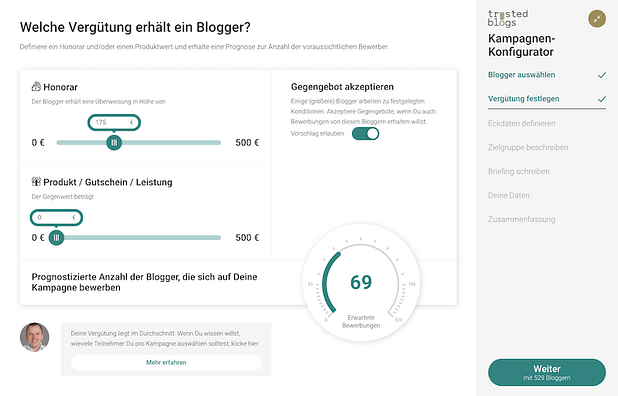The height and width of the screenshot is (396, 618).
Task: Click the checkmark next to Vergütung festlegen
Action: pyautogui.click(x=601, y=99)
